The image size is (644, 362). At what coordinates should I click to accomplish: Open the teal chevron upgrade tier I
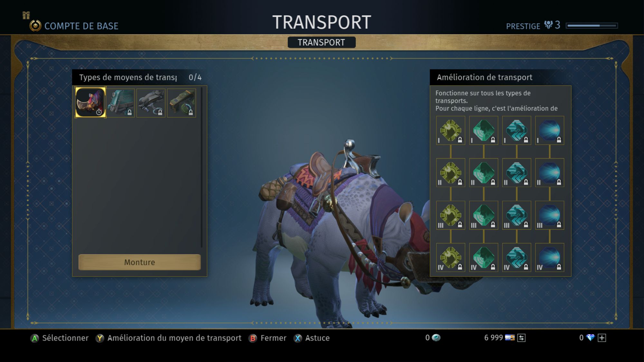(x=516, y=130)
